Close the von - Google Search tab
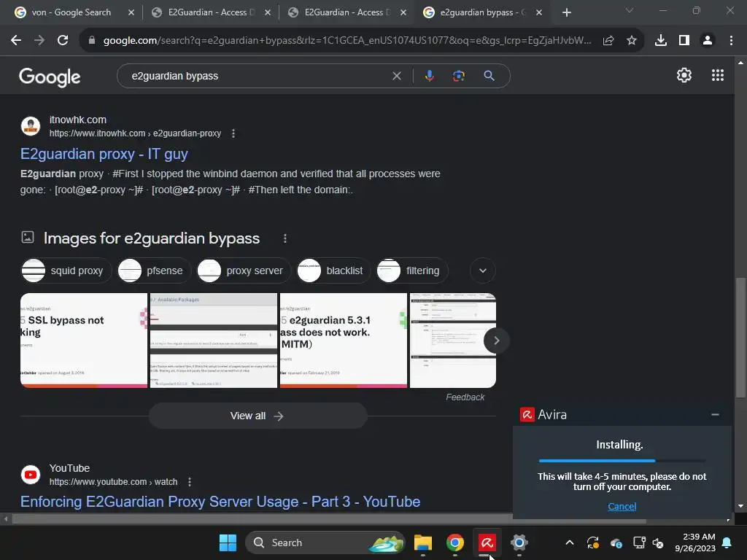 [131, 12]
